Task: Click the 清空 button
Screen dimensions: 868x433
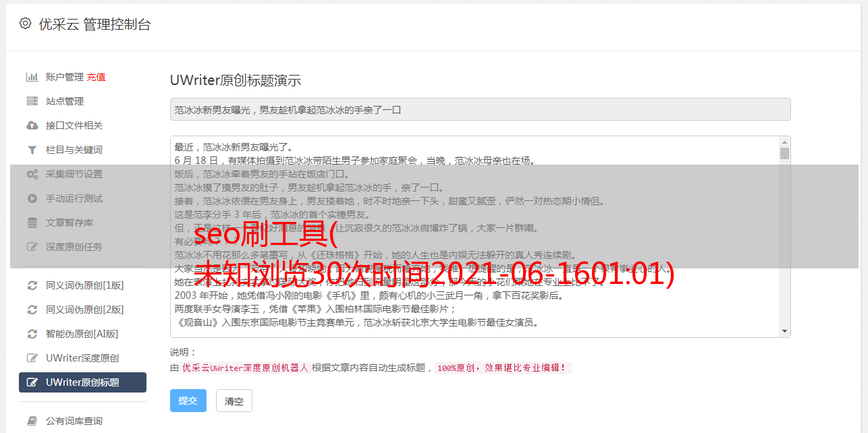Action: (234, 401)
